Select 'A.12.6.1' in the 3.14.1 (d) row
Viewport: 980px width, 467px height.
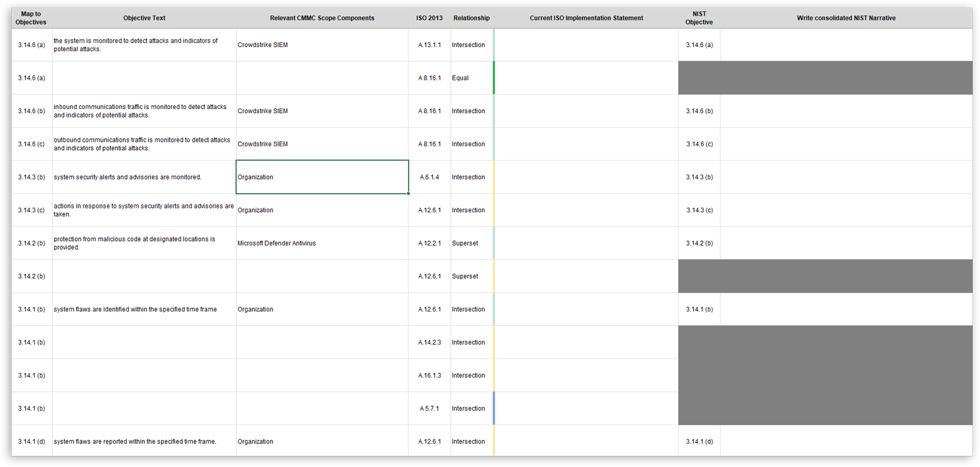(x=429, y=442)
